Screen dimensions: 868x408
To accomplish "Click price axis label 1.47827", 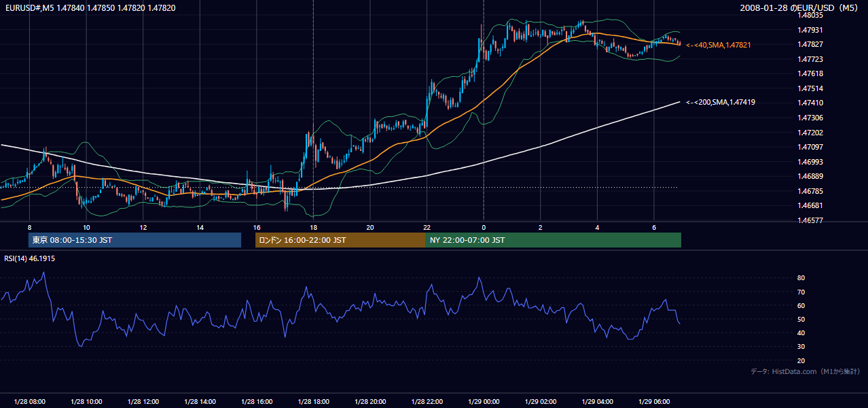I will coord(811,44).
